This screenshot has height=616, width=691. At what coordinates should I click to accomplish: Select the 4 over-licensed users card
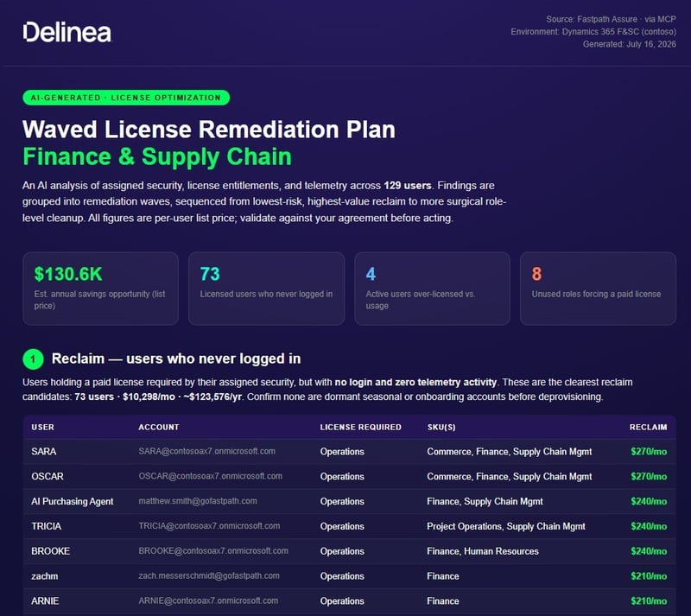(x=432, y=289)
